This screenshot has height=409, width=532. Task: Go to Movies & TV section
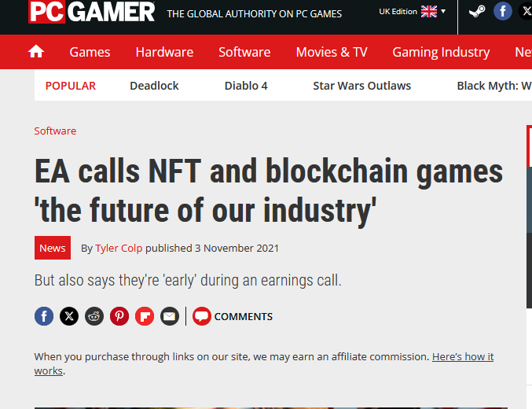click(x=331, y=52)
